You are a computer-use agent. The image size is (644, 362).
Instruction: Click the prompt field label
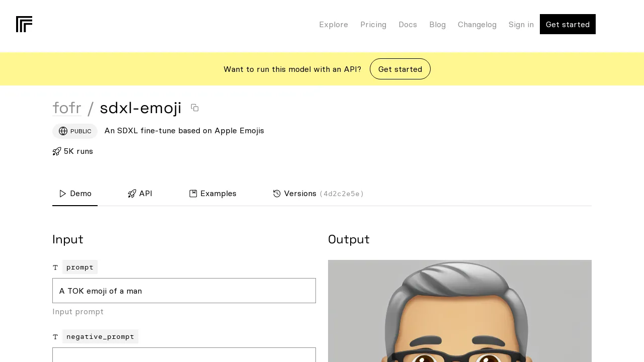[x=80, y=267]
